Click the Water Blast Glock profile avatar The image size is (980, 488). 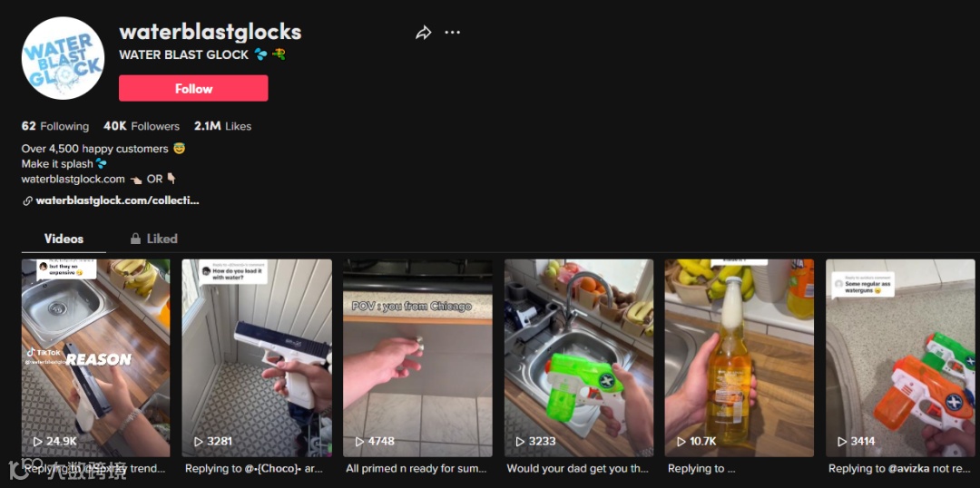[x=63, y=58]
